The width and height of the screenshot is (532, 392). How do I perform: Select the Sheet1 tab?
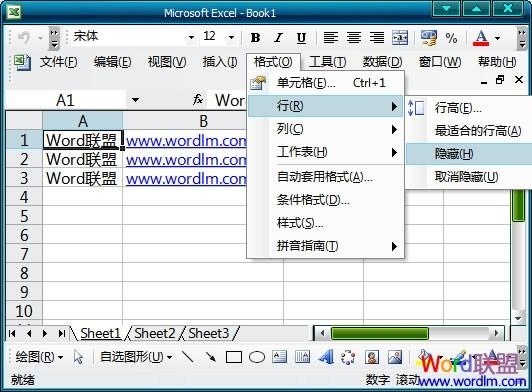(100, 333)
